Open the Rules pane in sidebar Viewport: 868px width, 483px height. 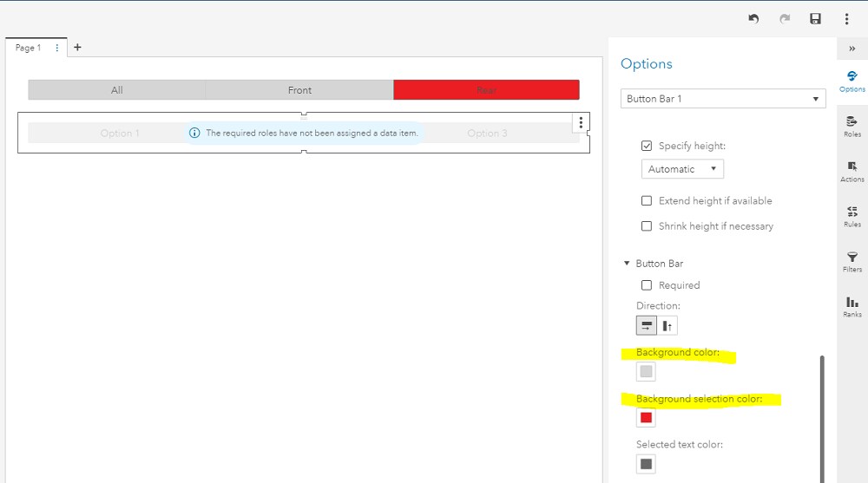[852, 217]
